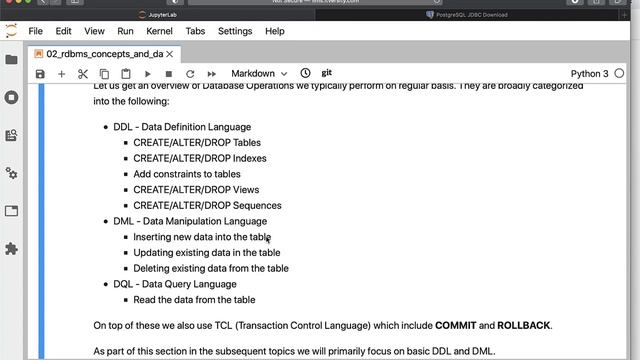Viewport: 640px width, 360px height.
Task: Close the 02_rdbms_concepts notebook tab
Action: tap(170, 54)
